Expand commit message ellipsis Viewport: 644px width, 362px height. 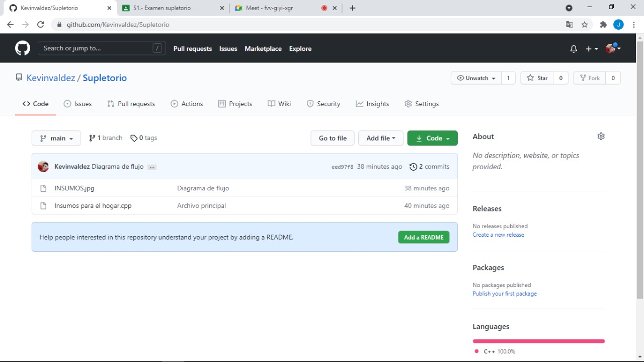click(152, 167)
